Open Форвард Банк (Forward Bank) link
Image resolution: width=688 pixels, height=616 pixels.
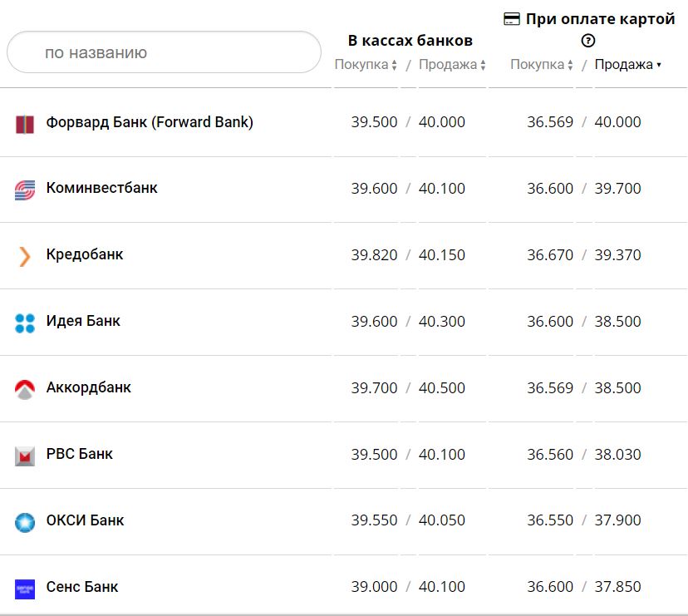coord(150,122)
